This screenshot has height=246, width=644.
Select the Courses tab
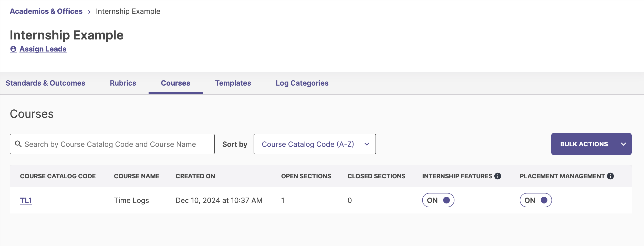[175, 83]
